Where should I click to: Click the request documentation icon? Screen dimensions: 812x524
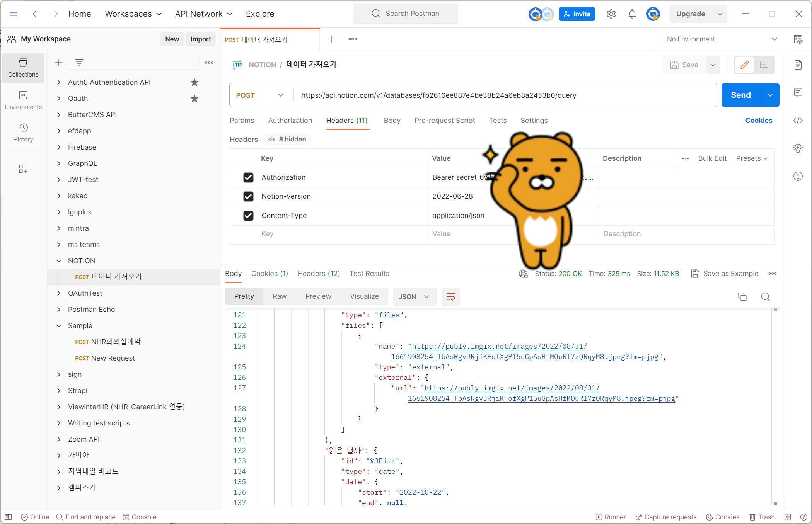coord(798,65)
